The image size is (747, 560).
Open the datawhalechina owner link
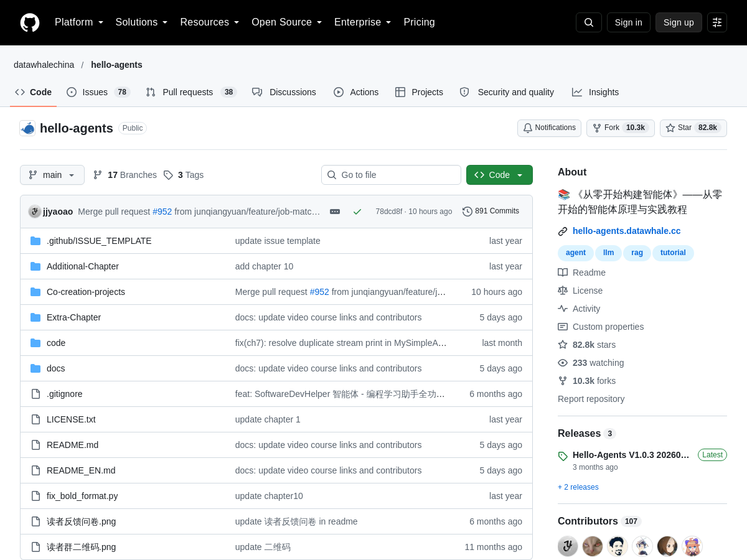(x=44, y=65)
